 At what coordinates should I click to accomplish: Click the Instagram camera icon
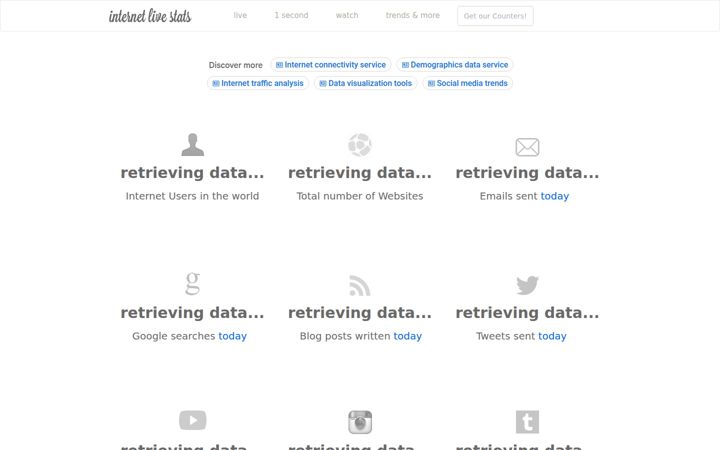pos(360,422)
